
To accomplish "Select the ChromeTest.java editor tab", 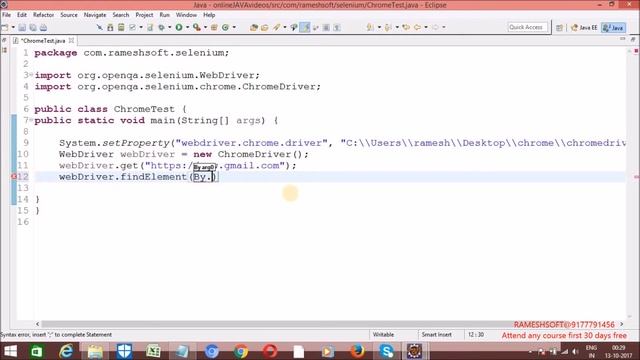I will [x=42, y=41].
